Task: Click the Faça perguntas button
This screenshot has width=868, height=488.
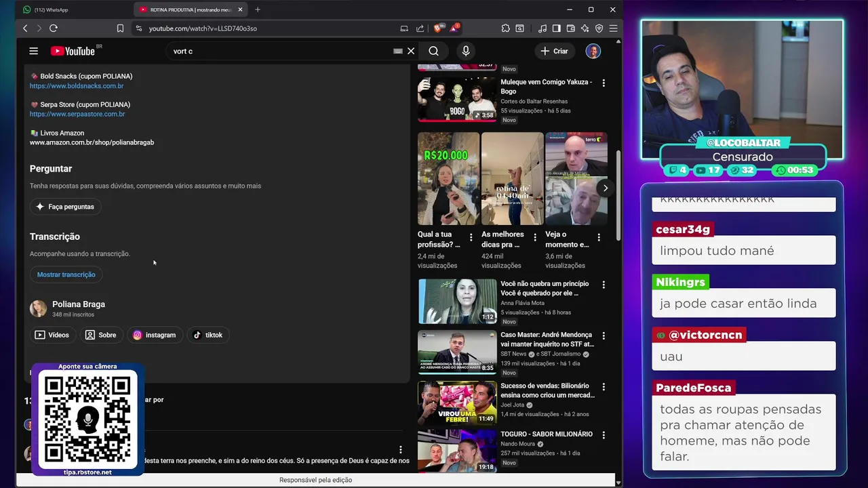Action: click(x=65, y=207)
